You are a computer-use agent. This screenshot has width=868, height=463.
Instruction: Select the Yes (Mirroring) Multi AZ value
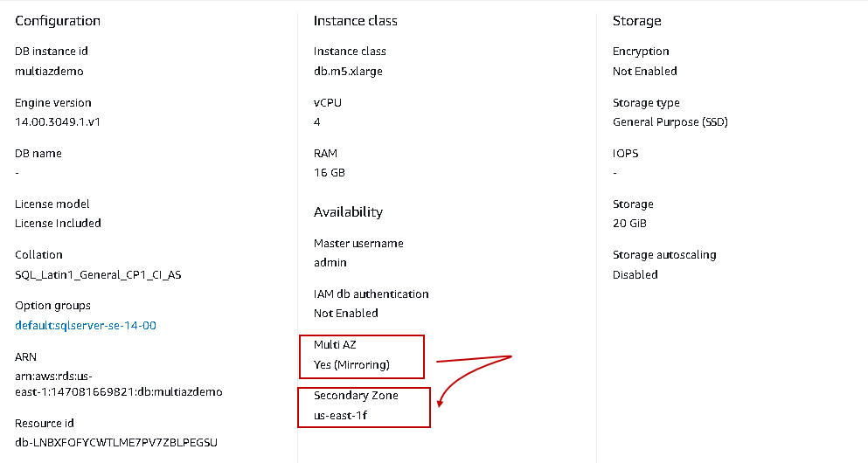351,363
